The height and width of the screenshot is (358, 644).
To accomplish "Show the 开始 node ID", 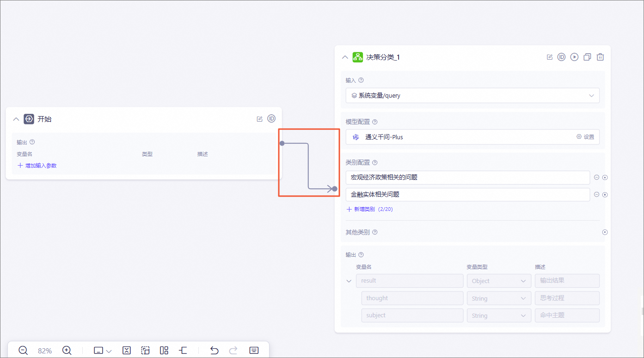I will (271, 119).
